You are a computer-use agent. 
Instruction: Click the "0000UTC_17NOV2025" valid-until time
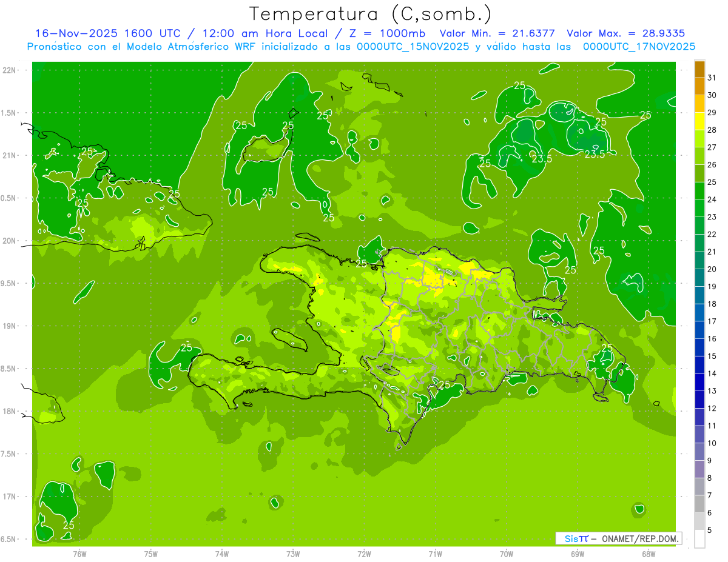(639, 47)
